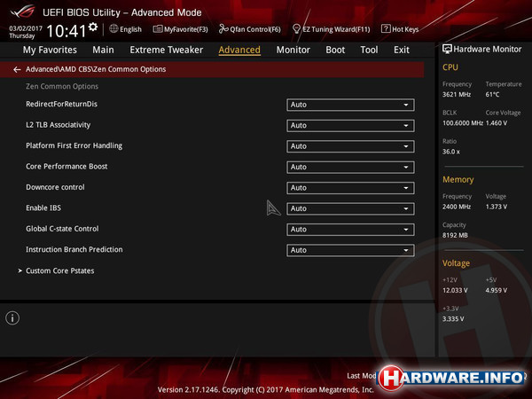
Task: Click the memory frequency 2400 MHz value
Action: 457,207
